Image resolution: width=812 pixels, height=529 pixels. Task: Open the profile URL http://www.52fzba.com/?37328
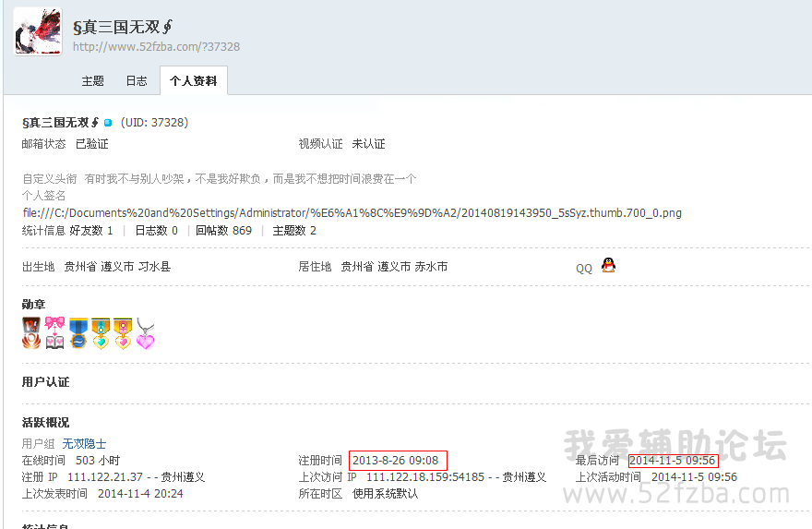tap(156, 47)
